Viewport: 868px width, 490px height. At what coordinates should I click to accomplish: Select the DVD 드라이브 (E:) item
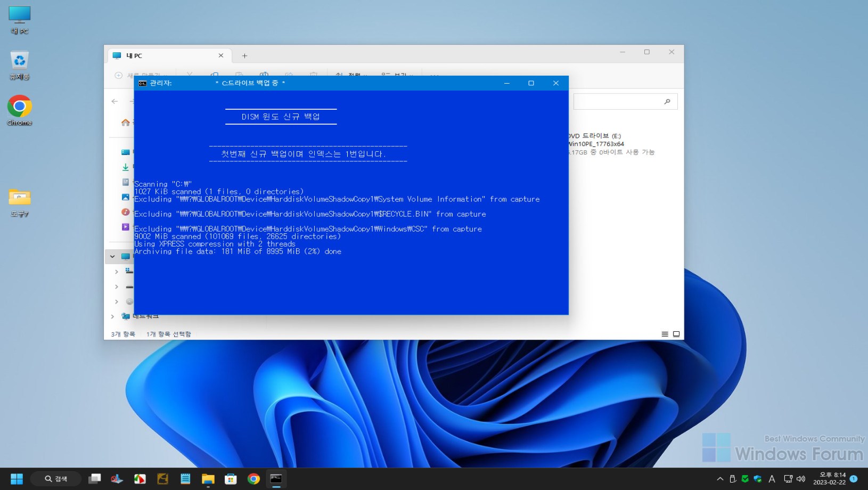click(x=611, y=144)
